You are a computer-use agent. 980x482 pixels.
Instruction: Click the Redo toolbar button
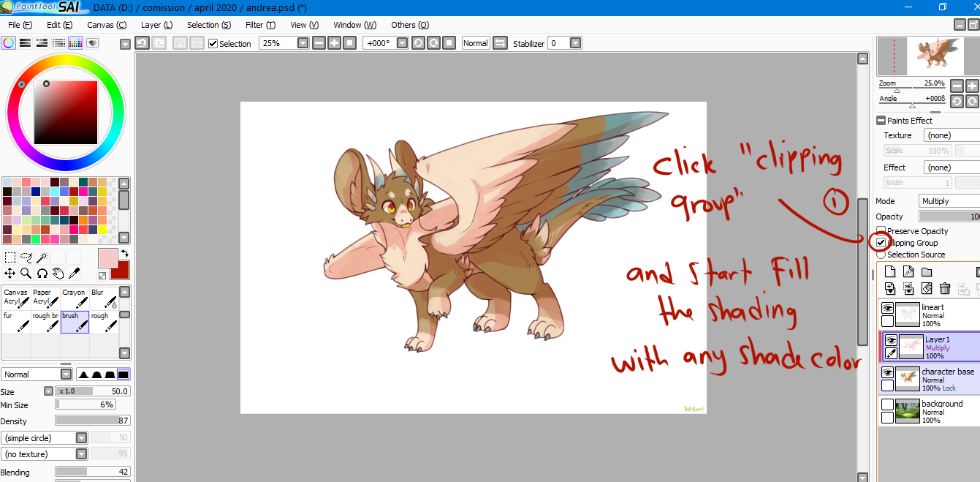159,43
